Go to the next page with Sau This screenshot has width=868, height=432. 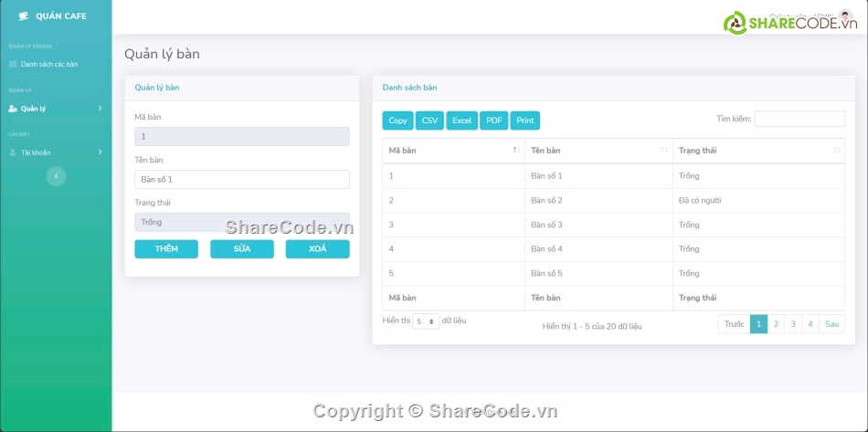click(832, 324)
